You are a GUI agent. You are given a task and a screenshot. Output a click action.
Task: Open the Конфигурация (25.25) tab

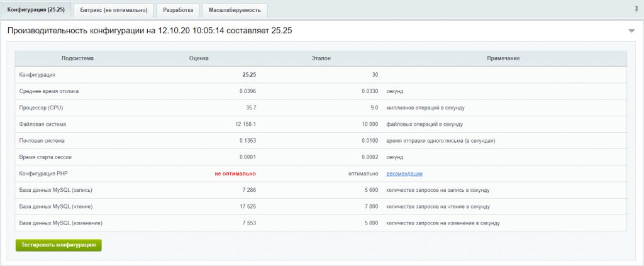pyautogui.click(x=36, y=10)
